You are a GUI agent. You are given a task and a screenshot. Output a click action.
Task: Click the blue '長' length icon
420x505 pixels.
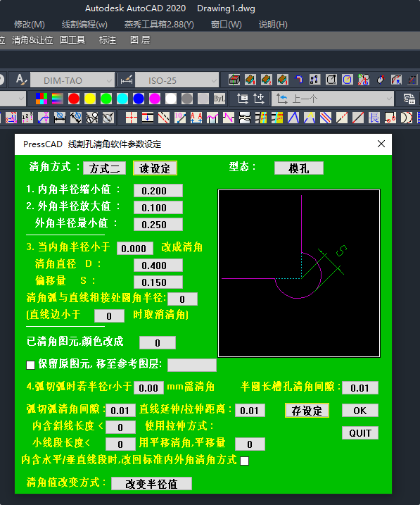point(374,118)
